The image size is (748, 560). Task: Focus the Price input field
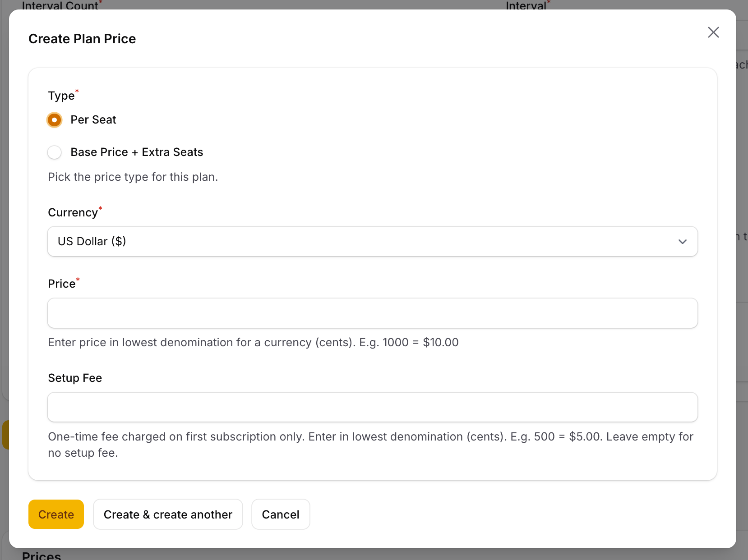tap(372, 313)
